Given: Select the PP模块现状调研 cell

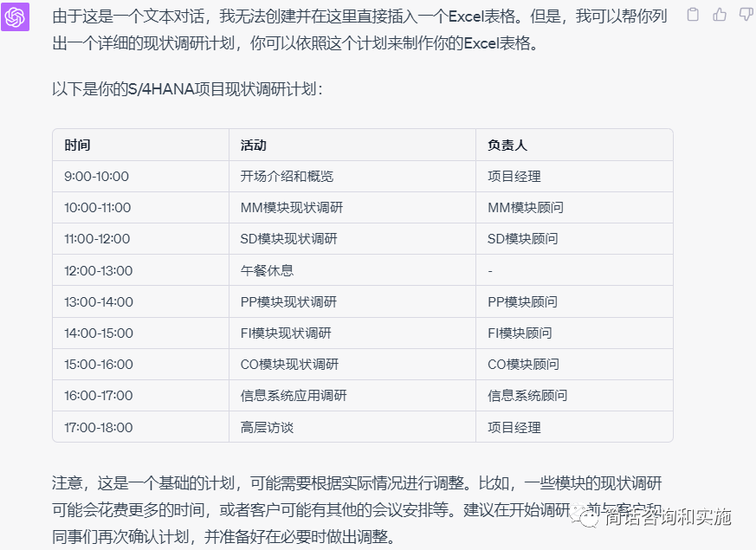Looking at the screenshot, I should 288,302.
